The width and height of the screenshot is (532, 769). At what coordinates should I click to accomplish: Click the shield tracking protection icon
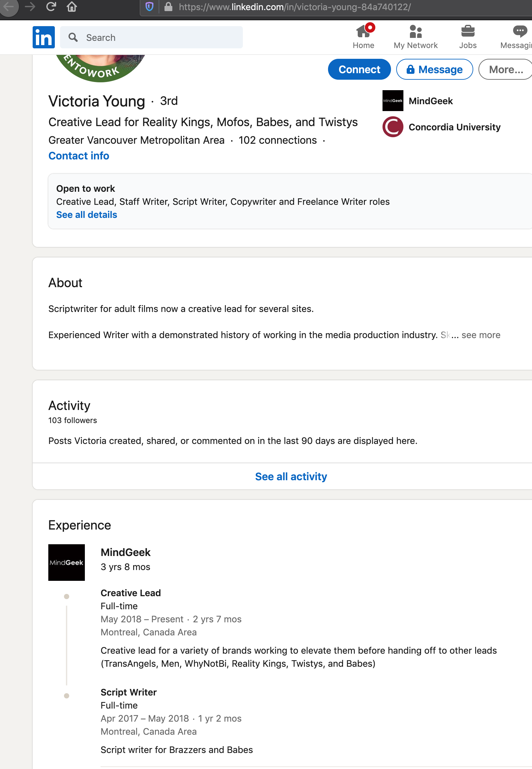(149, 7)
